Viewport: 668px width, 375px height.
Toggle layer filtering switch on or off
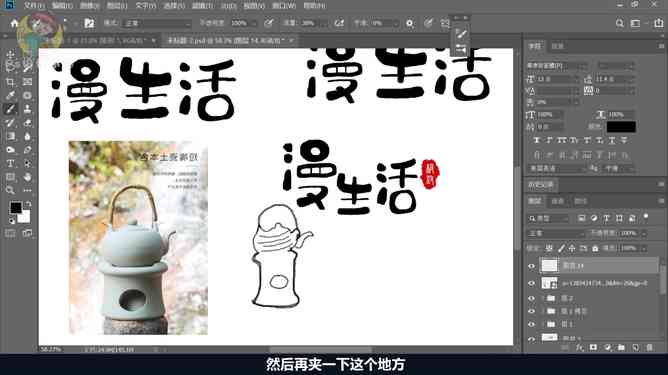click(x=646, y=217)
